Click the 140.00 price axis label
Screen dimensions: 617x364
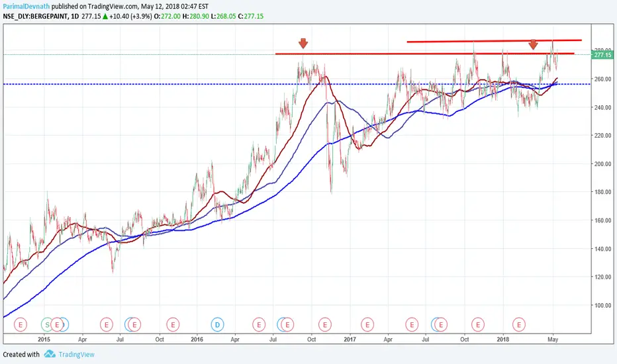coord(603,249)
